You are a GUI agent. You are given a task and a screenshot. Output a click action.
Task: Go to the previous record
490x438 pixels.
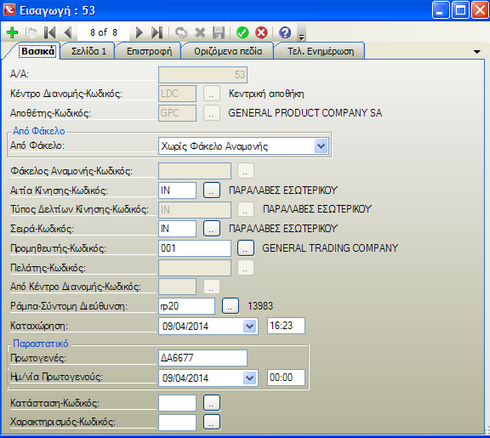(68, 33)
